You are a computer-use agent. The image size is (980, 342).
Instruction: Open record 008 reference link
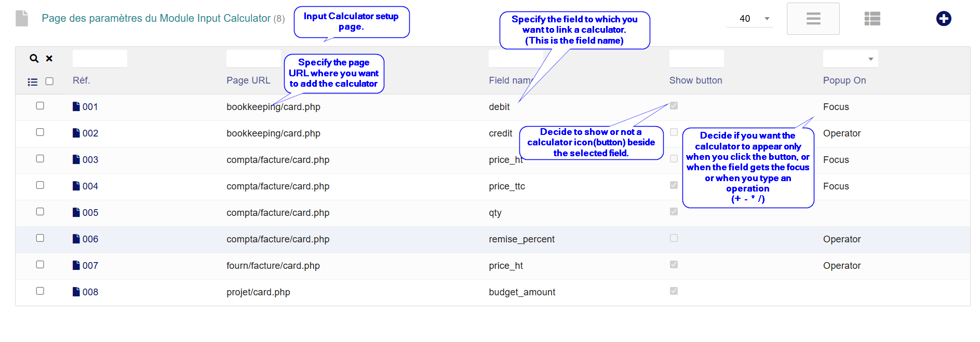click(x=90, y=292)
